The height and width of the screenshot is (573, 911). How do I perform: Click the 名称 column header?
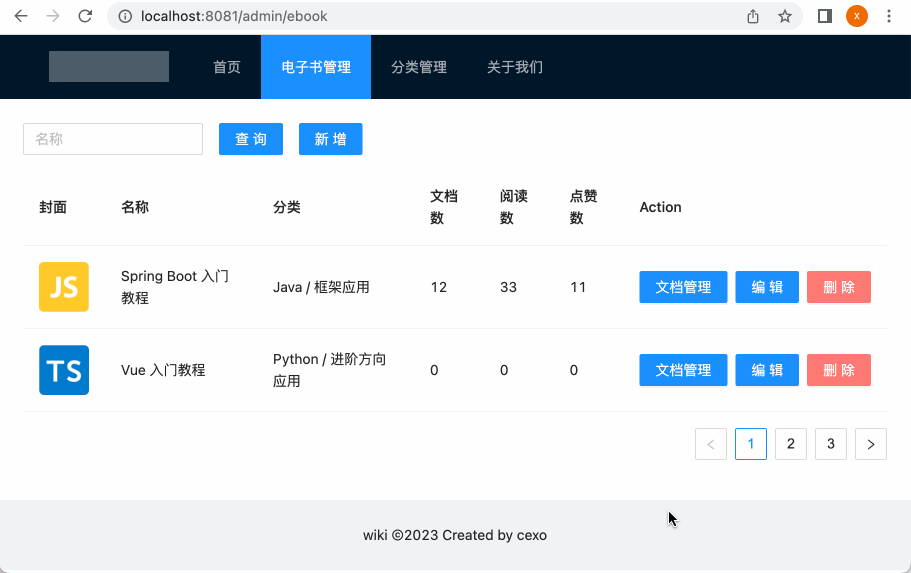click(x=135, y=207)
